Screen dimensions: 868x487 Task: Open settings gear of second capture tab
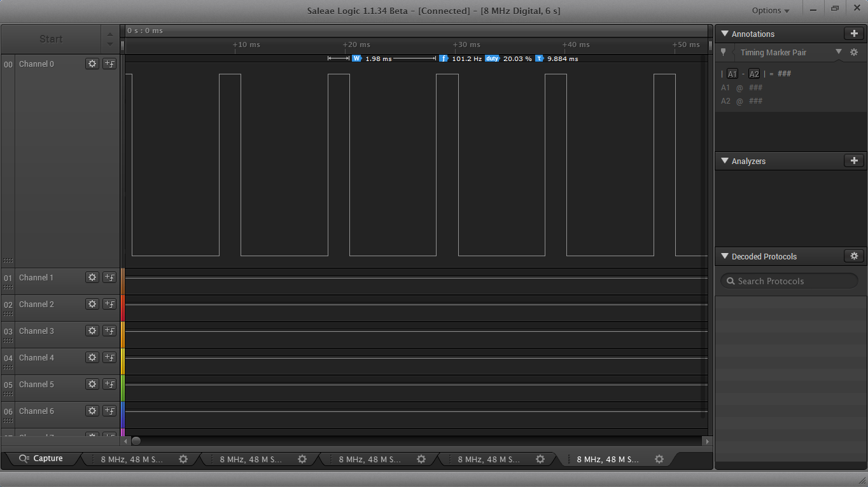point(302,459)
